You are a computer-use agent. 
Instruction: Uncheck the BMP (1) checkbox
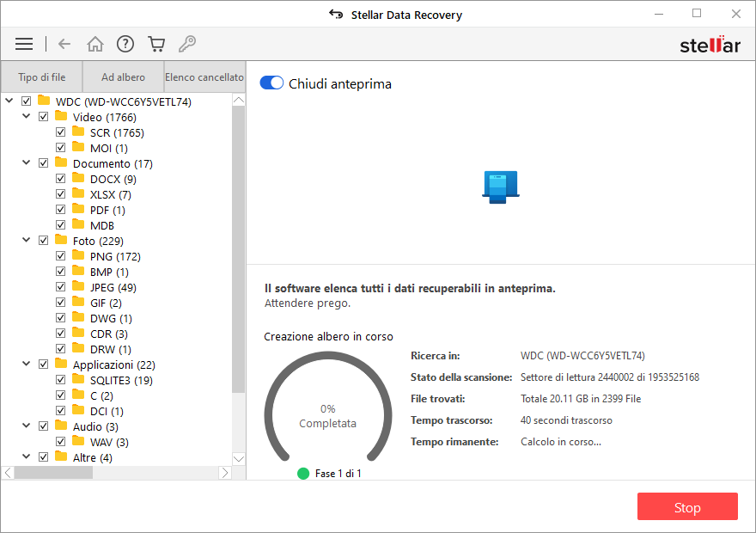click(61, 271)
